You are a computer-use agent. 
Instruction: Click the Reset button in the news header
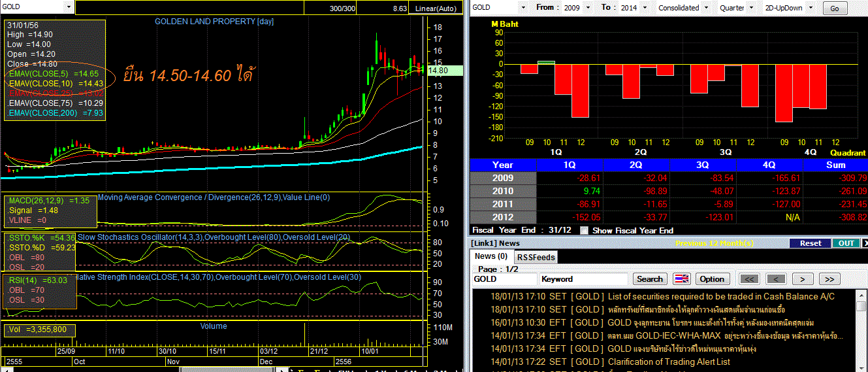pyautogui.click(x=810, y=243)
